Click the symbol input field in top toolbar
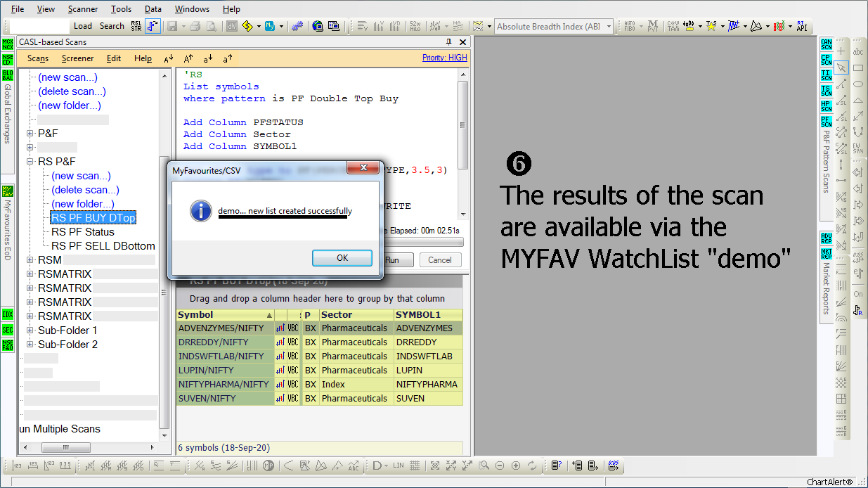 [39, 26]
